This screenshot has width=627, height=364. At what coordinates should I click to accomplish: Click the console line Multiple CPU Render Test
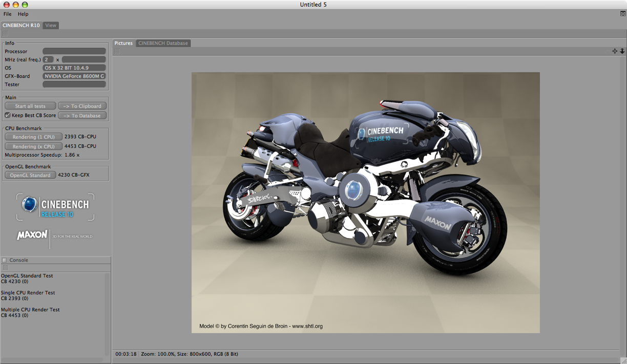click(x=31, y=310)
